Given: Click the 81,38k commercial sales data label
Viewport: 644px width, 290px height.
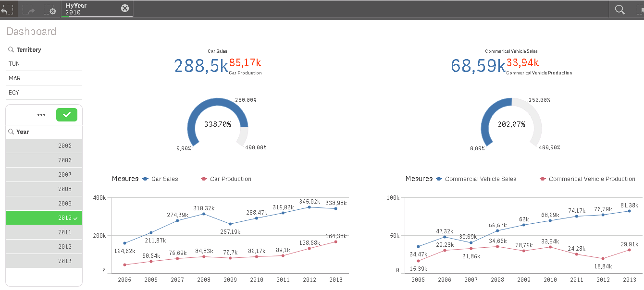Looking at the screenshot, I should tap(629, 205).
